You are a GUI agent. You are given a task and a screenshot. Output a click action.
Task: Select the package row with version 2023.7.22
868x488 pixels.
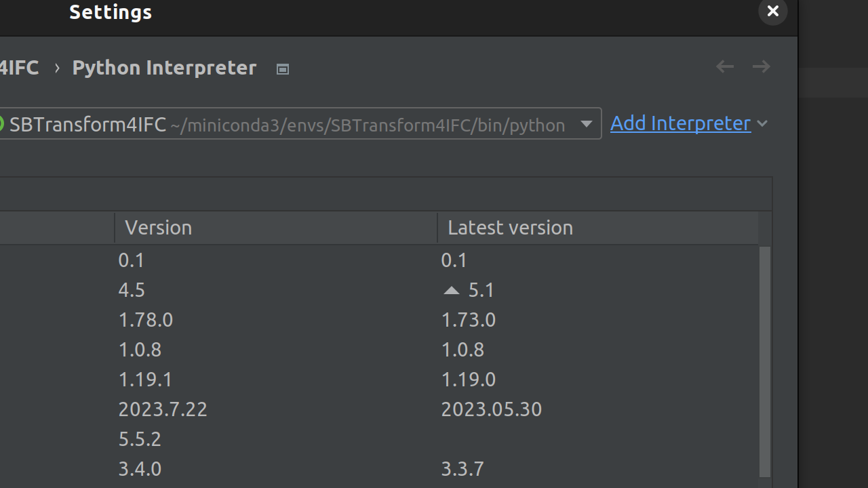(163, 409)
